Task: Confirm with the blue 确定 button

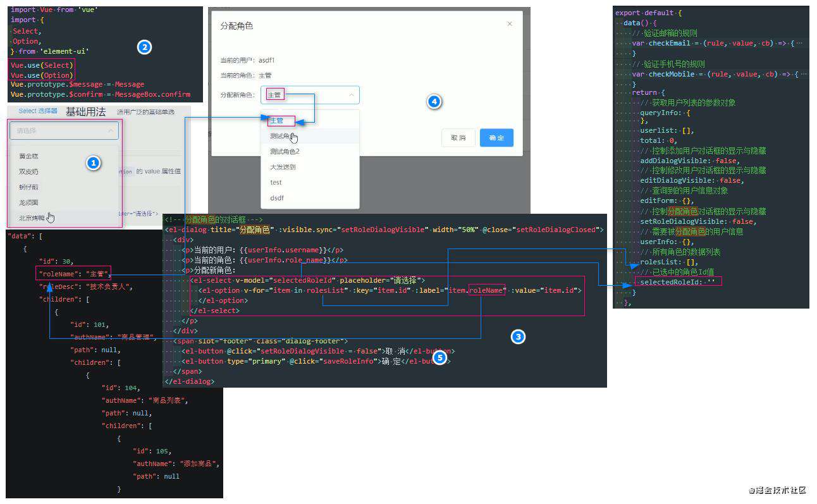Action: click(496, 138)
